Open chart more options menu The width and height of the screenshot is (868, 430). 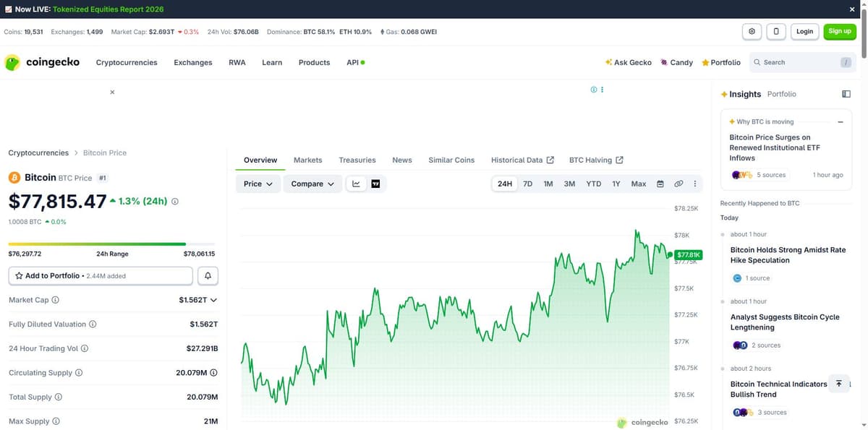pyautogui.click(x=695, y=184)
